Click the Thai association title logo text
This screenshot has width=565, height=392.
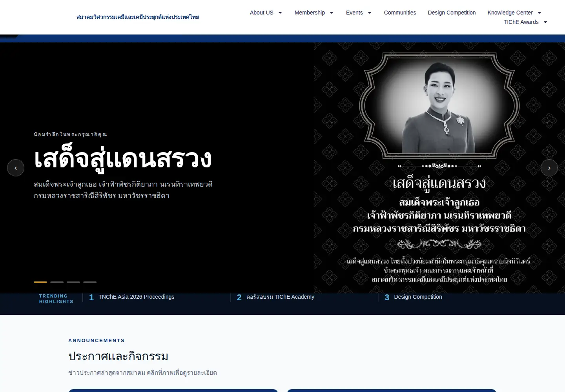click(138, 17)
